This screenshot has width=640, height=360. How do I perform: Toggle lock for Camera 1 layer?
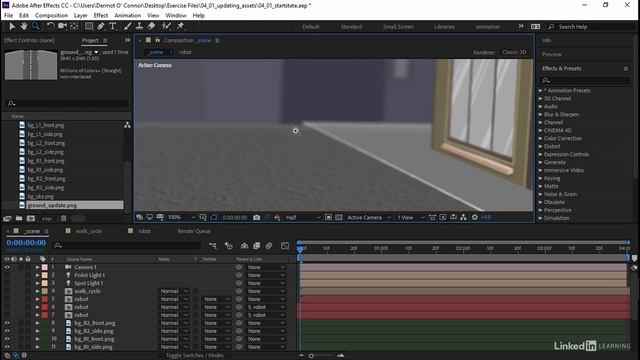28,267
